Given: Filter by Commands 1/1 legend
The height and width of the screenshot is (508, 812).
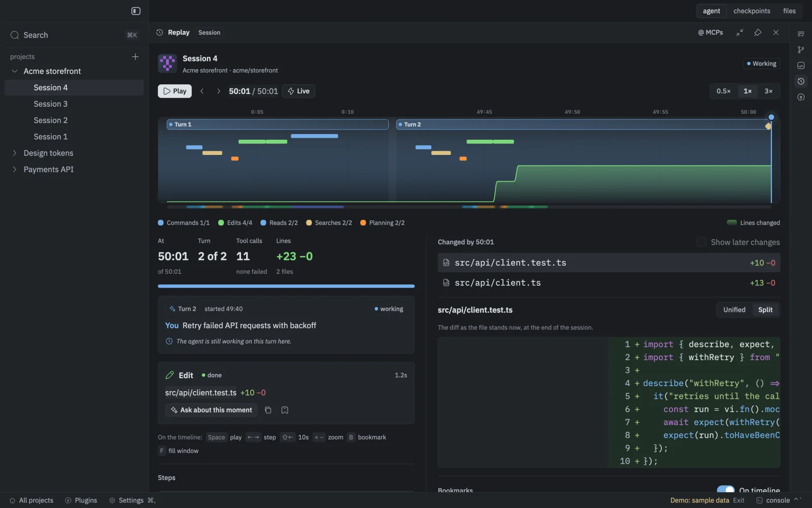Looking at the screenshot, I should [x=184, y=223].
